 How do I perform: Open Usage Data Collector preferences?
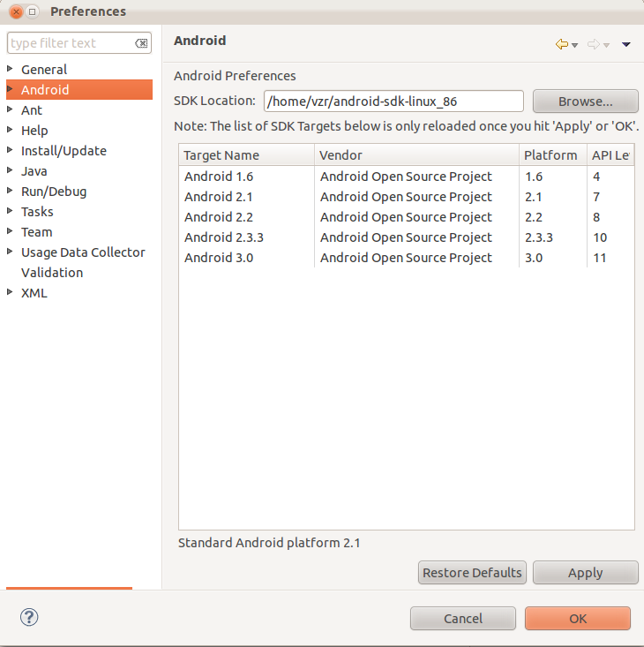pos(83,252)
